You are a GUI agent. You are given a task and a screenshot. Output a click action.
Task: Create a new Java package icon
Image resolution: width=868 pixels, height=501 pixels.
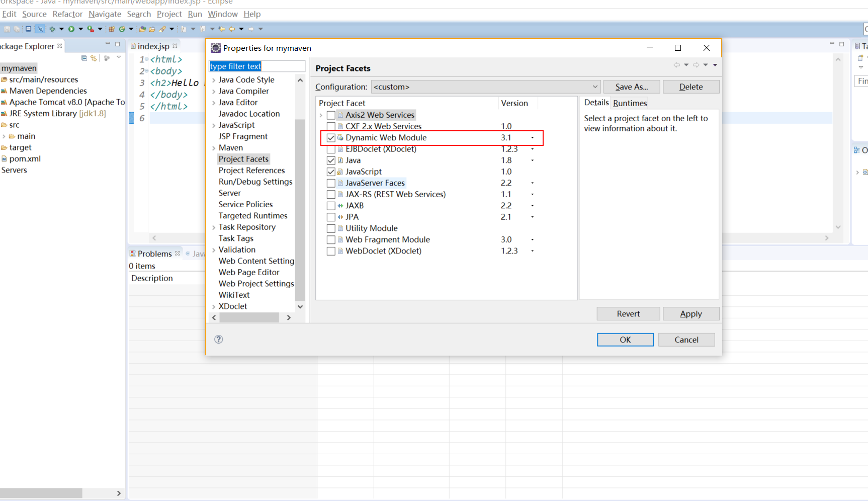coord(112,29)
